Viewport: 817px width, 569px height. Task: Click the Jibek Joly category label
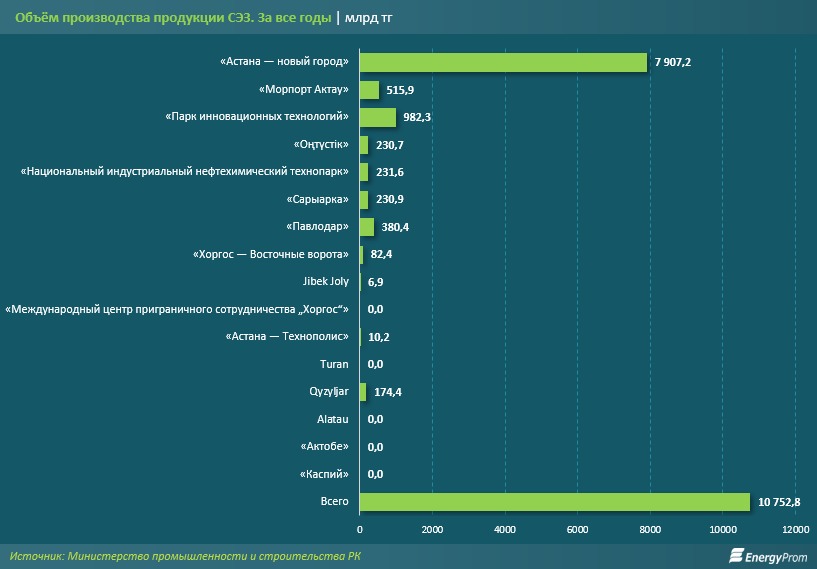point(325,282)
